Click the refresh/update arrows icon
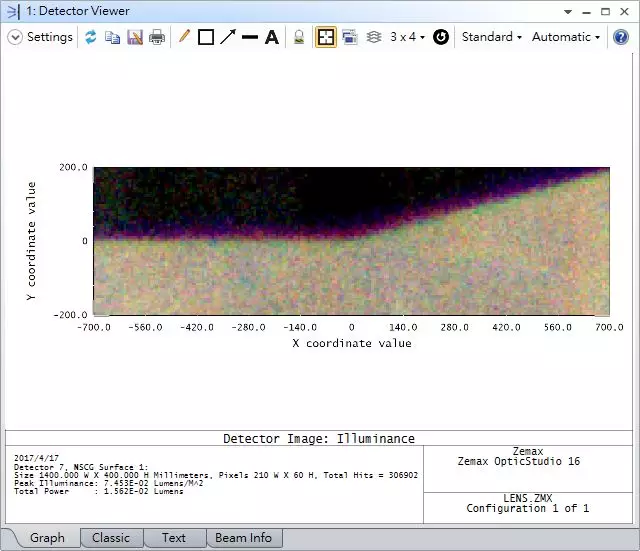The width and height of the screenshot is (640, 551). coord(91,37)
